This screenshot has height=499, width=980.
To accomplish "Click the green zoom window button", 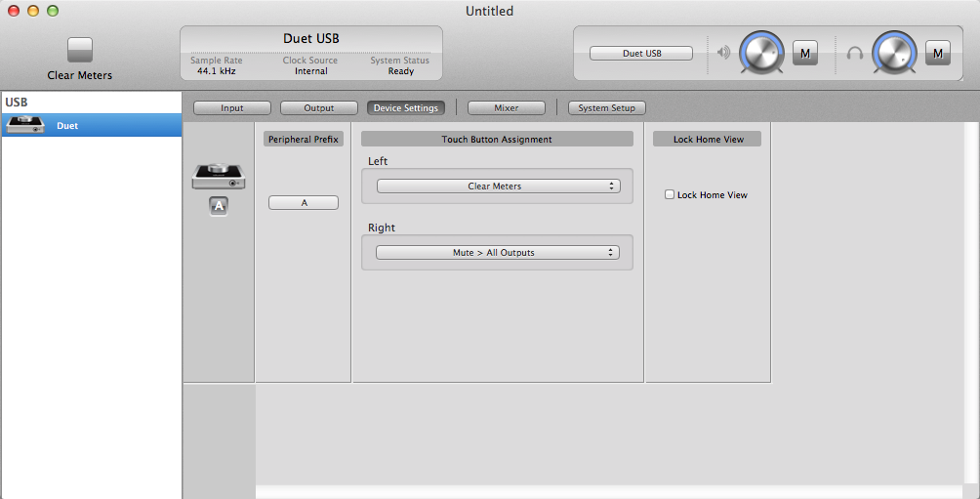I will tap(53, 11).
